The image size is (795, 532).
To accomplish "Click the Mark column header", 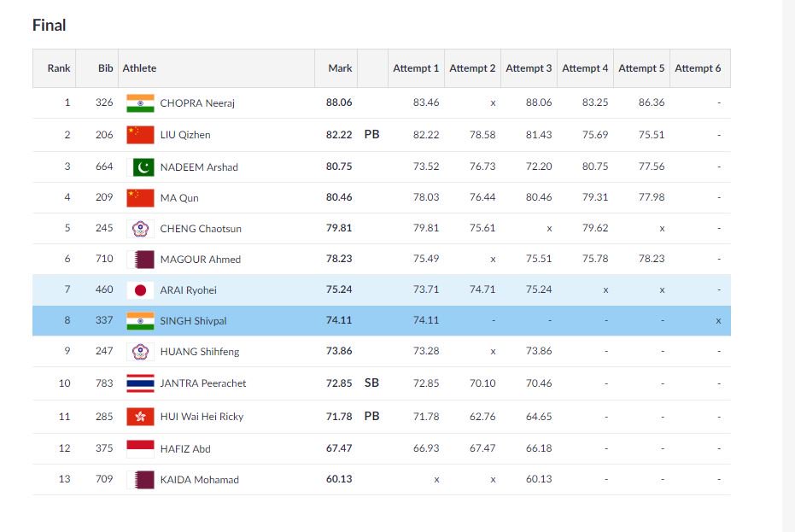I will (x=340, y=68).
